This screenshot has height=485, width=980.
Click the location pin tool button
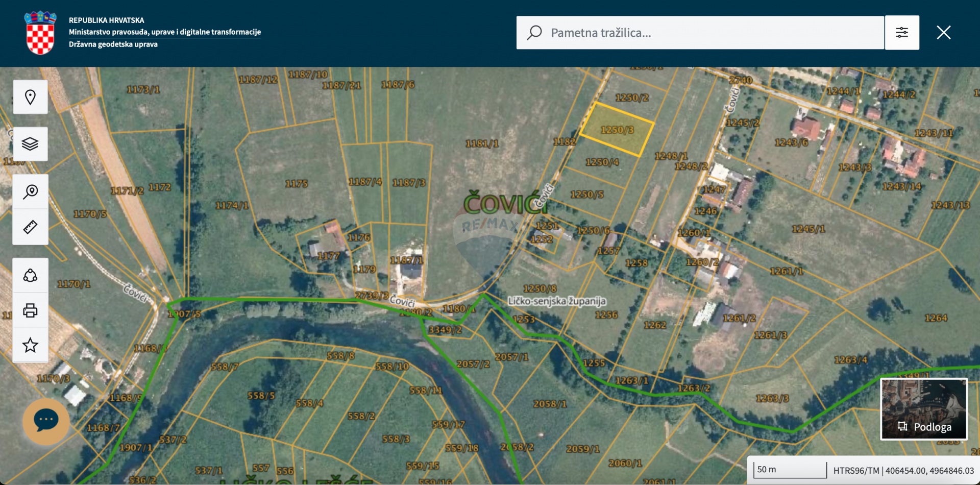tap(31, 97)
